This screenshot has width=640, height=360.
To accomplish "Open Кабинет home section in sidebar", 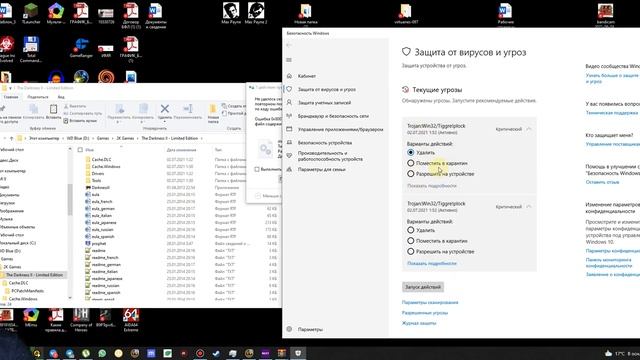I will pyautogui.click(x=307, y=76).
